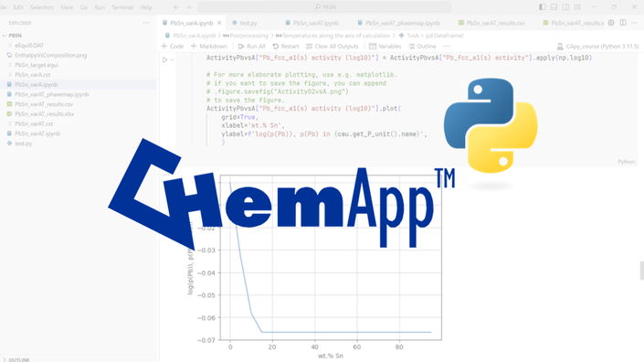Restart the notebook kernel
The image size is (644, 362).
point(285,47)
